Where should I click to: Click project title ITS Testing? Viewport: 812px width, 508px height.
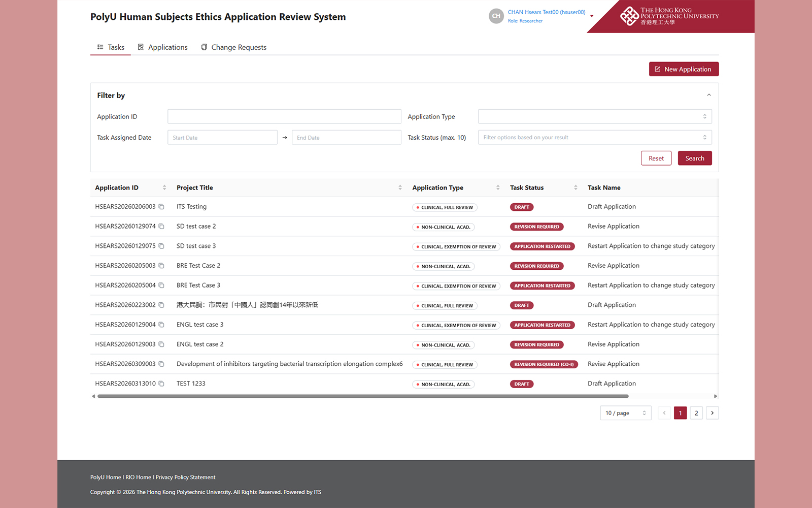click(191, 207)
